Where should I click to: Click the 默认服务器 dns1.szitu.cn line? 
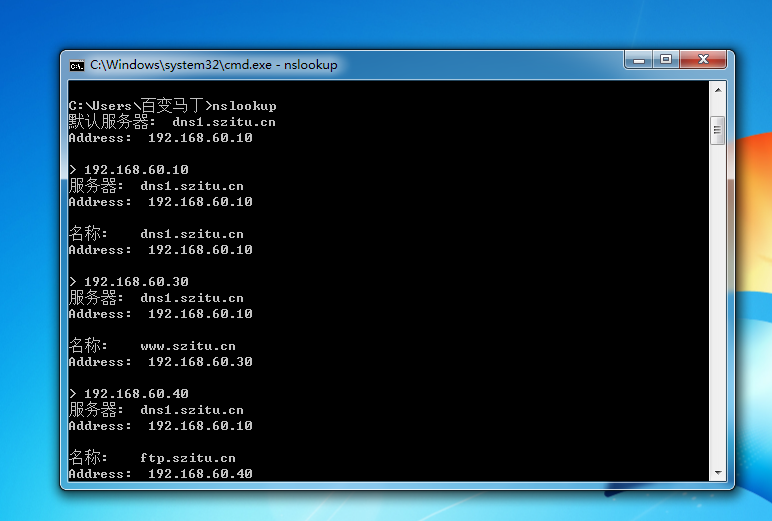172,122
